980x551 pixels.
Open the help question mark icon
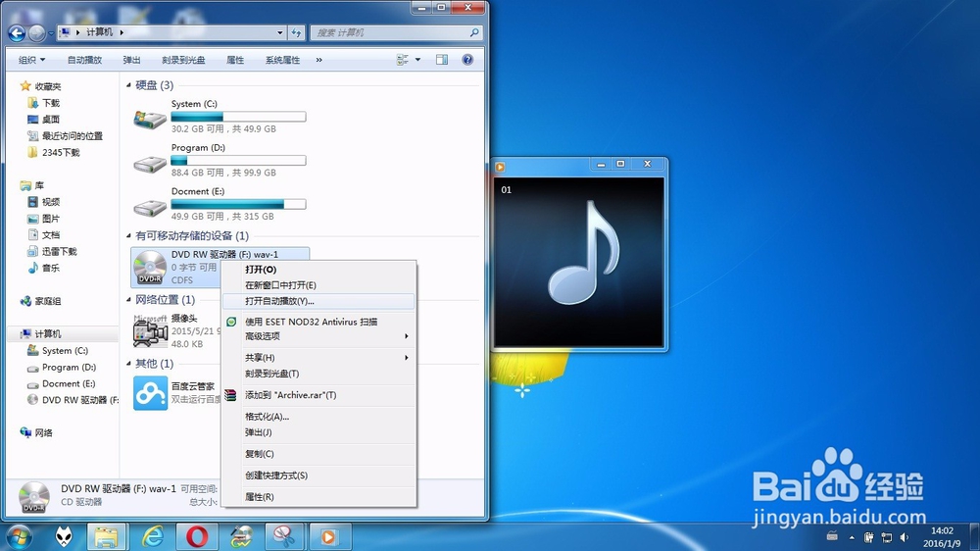pyautogui.click(x=467, y=60)
